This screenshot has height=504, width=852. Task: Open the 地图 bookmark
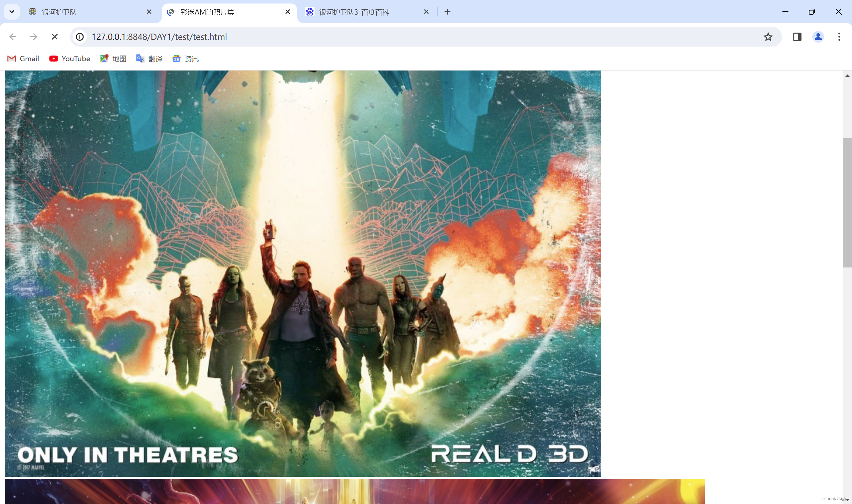tap(113, 59)
